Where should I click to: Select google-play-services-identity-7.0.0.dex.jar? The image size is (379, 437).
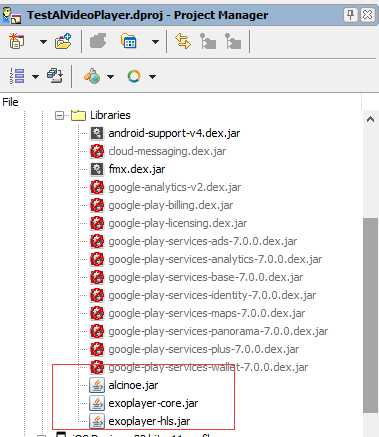212,295
